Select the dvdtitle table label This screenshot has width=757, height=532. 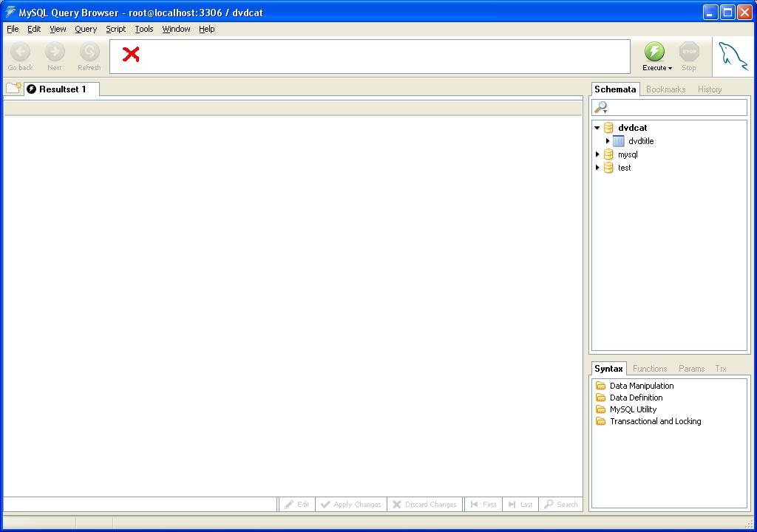pos(641,141)
